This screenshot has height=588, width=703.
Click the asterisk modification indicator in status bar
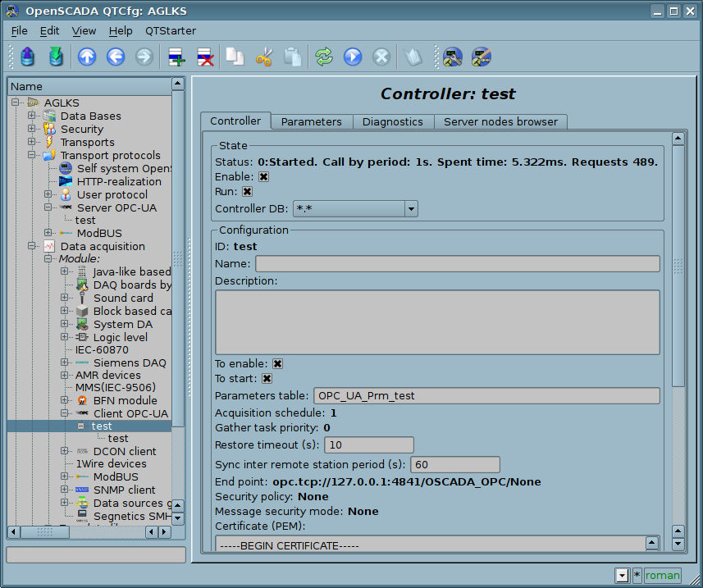(637, 576)
